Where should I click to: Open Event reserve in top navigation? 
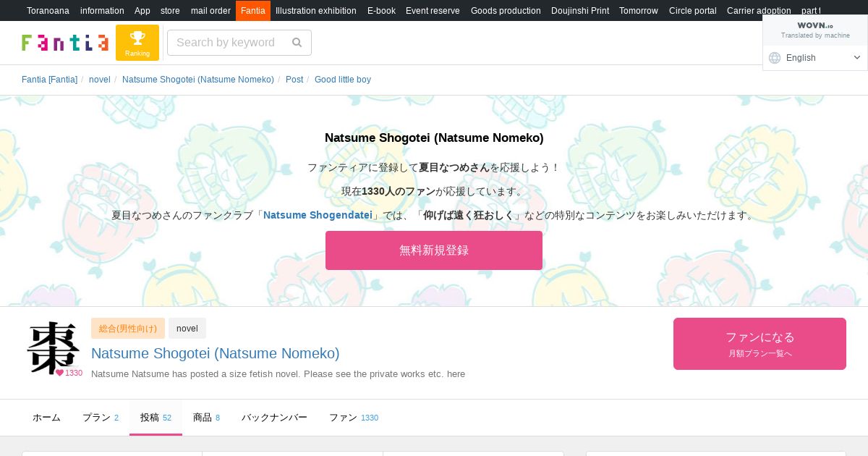pos(433,11)
